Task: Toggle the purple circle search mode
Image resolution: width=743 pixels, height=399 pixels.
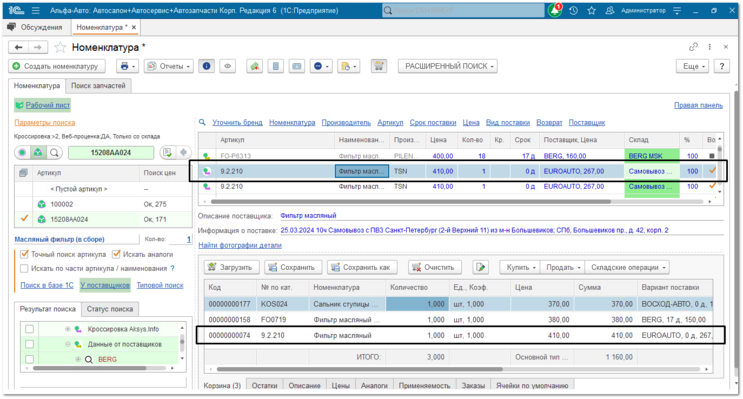Action: pyautogui.click(x=22, y=153)
